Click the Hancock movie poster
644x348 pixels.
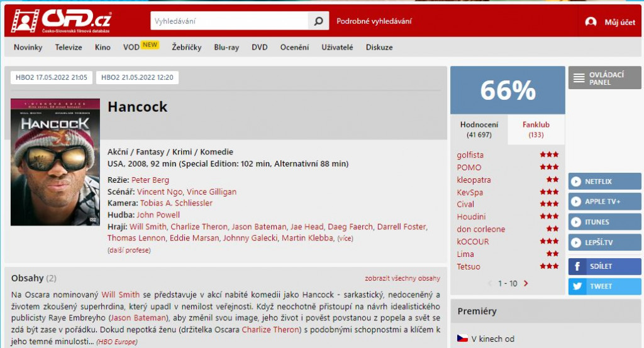coord(55,162)
